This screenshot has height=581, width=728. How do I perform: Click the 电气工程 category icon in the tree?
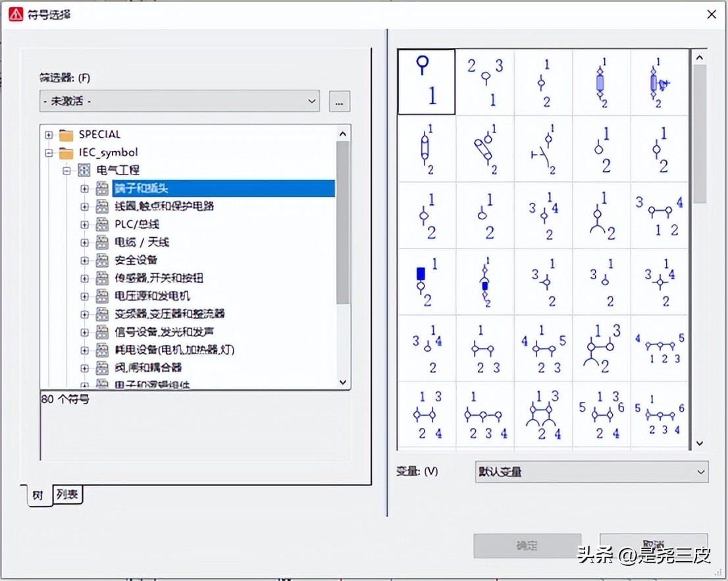pos(84,170)
